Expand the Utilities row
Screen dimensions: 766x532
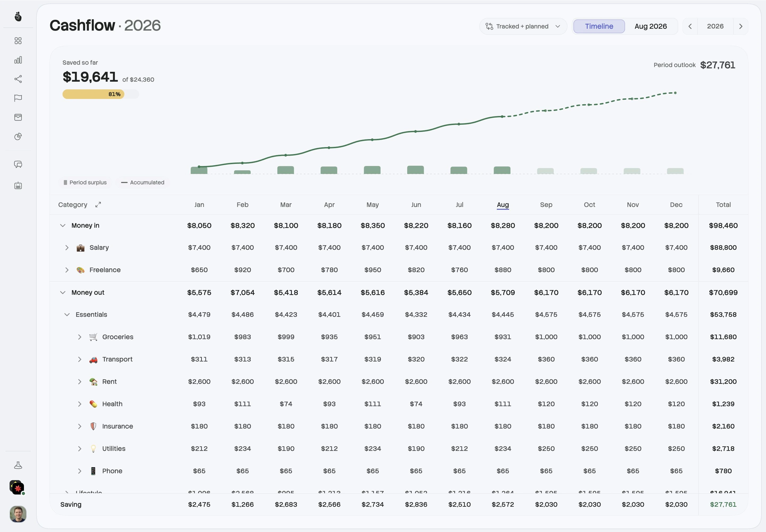79,449
